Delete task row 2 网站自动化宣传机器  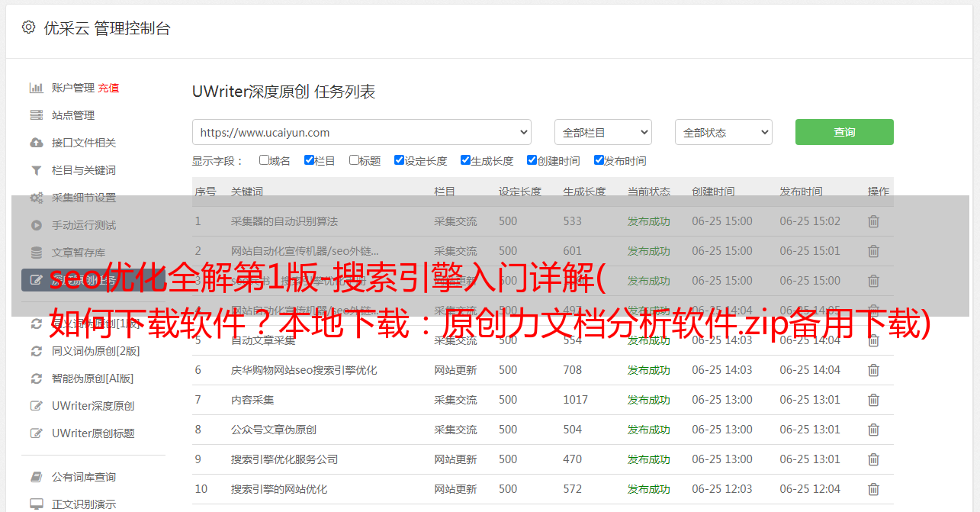[873, 251]
